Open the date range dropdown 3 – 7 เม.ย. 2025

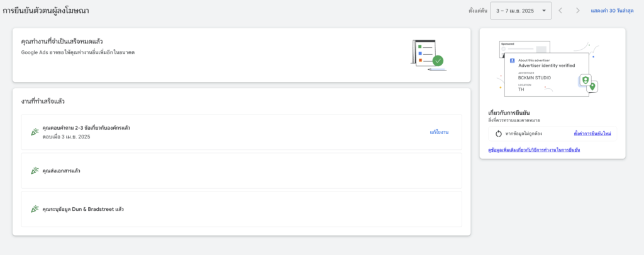point(520,11)
